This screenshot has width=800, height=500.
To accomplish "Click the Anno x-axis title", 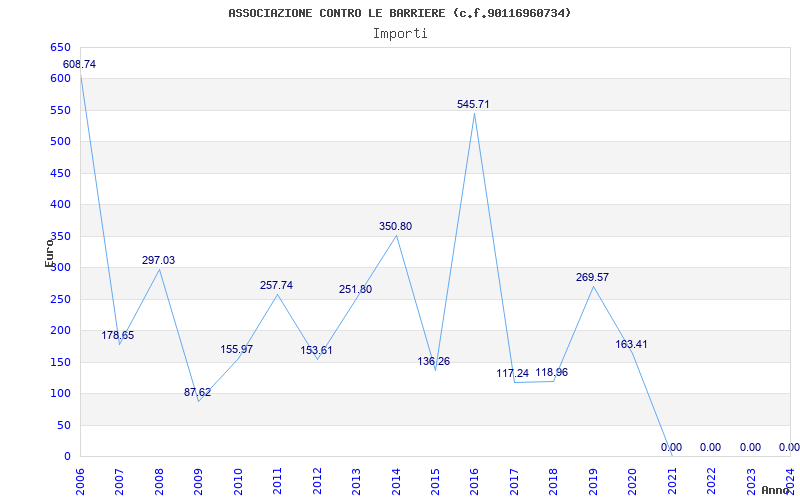I will point(776,490).
